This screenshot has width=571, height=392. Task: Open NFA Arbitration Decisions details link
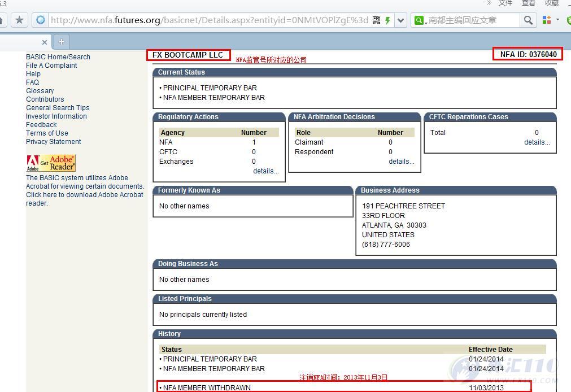[402, 162]
